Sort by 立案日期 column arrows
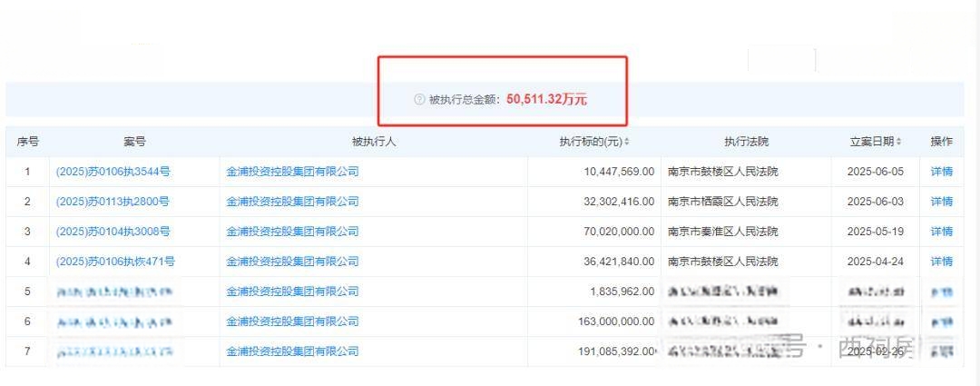The width and height of the screenshot is (980, 386). pyautogui.click(x=898, y=142)
